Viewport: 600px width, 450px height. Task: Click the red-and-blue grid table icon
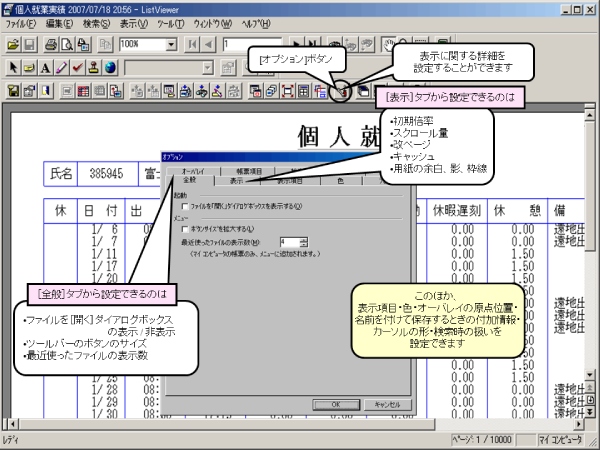click(x=83, y=91)
